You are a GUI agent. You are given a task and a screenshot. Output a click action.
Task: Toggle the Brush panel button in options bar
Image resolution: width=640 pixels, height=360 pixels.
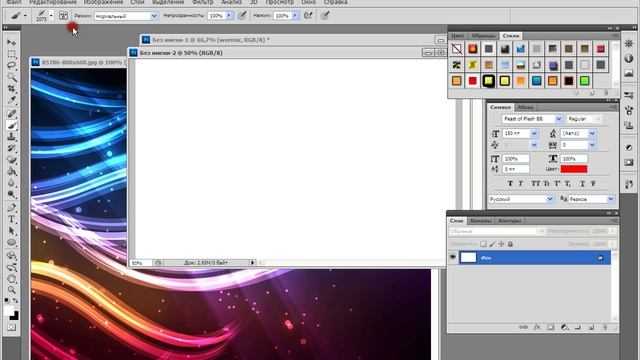tap(63, 16)
